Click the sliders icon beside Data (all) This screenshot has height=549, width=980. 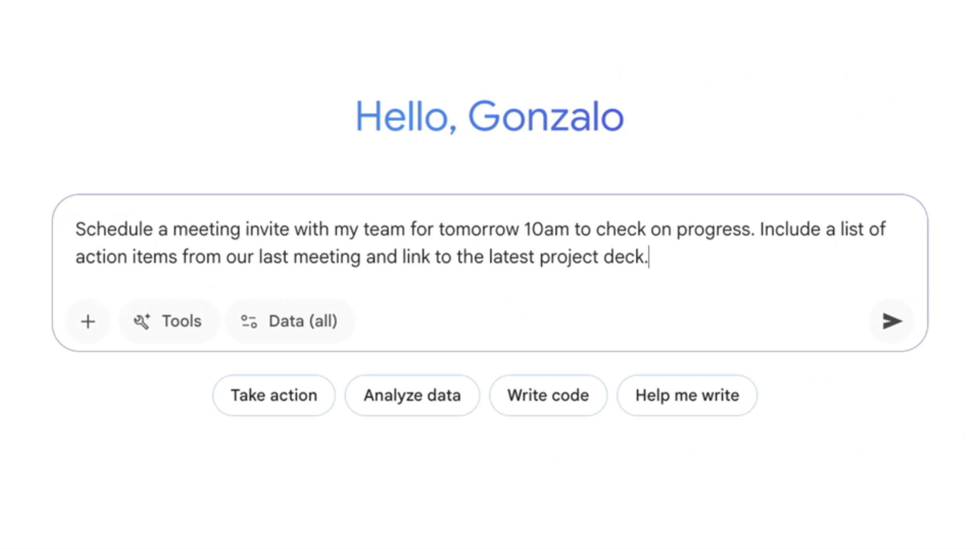[x=249, y=322]
